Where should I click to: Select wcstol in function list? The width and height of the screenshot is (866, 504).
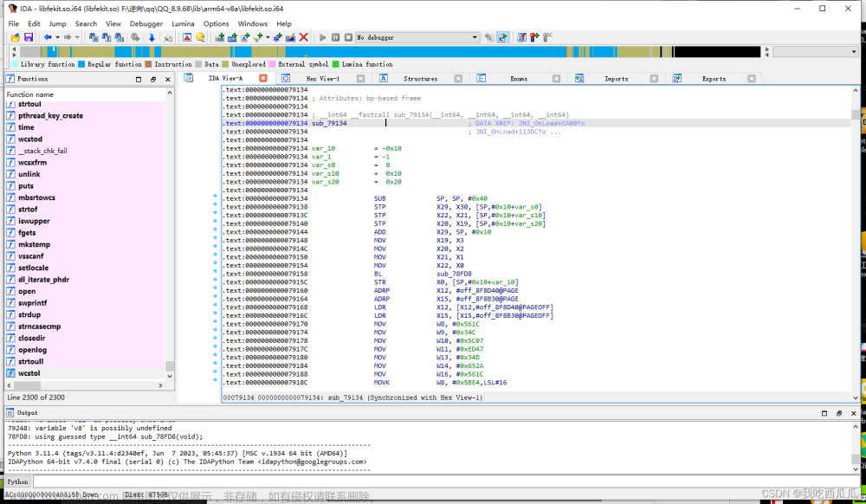coord(29,374)
